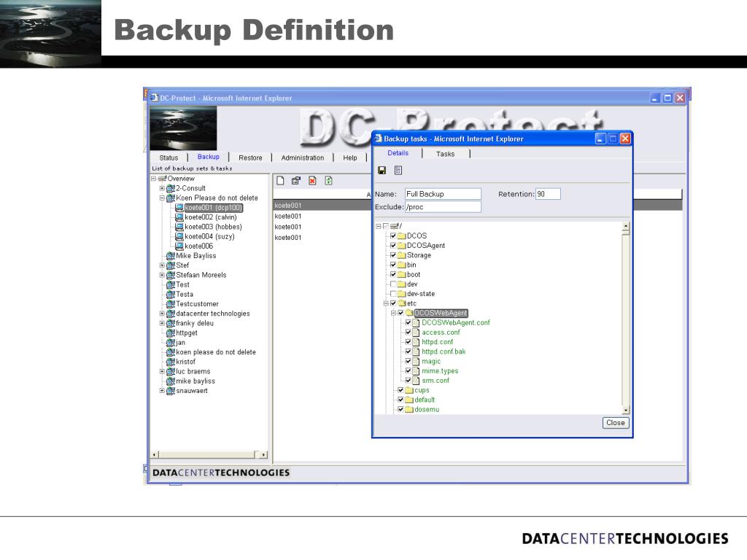Click the customer icon next to jan
The height and width of the screenshot is (560, 747).
click(171, 343)
